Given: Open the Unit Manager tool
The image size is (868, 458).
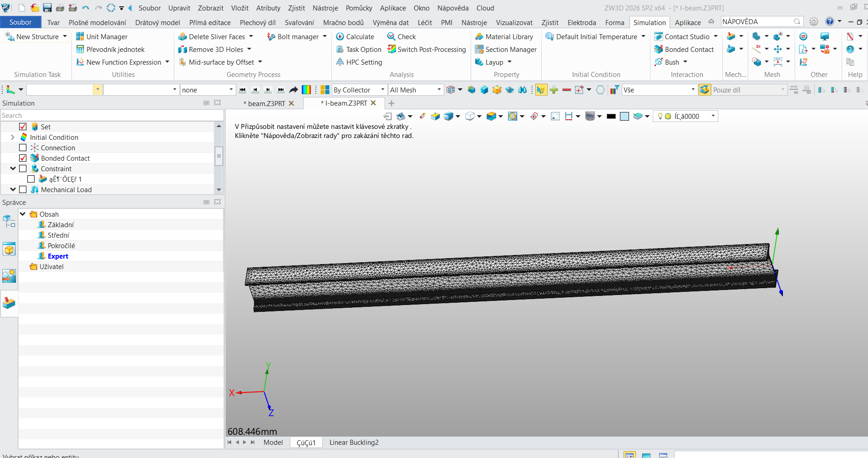Looking at the screenshot, I should (x=102, y=36).
